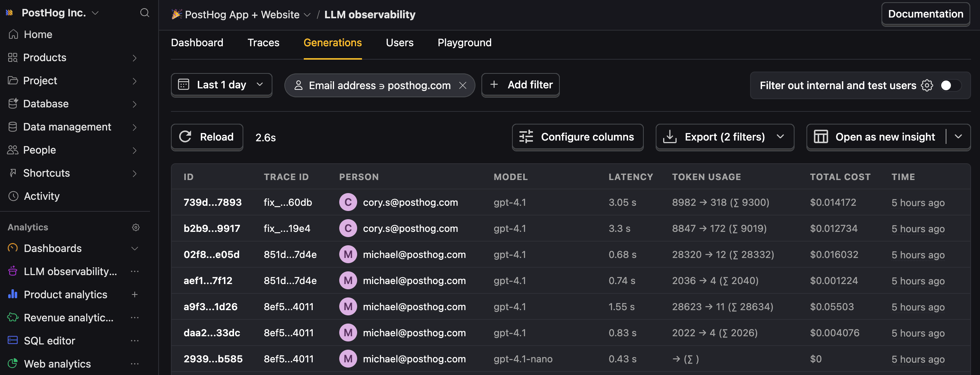Click the gpt-4.1-nano model cell
The height and width of the screenshot is (375, 980).
click(x=523, y=359)
